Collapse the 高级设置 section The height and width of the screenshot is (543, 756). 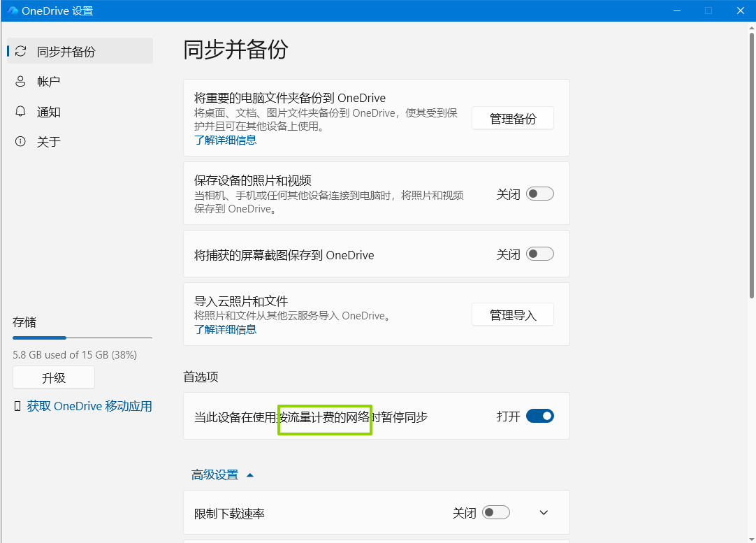click(x=222, y=475)
